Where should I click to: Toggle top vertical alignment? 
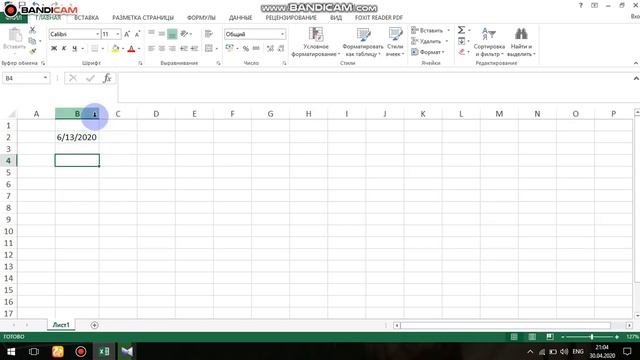[x=151, y=34]
